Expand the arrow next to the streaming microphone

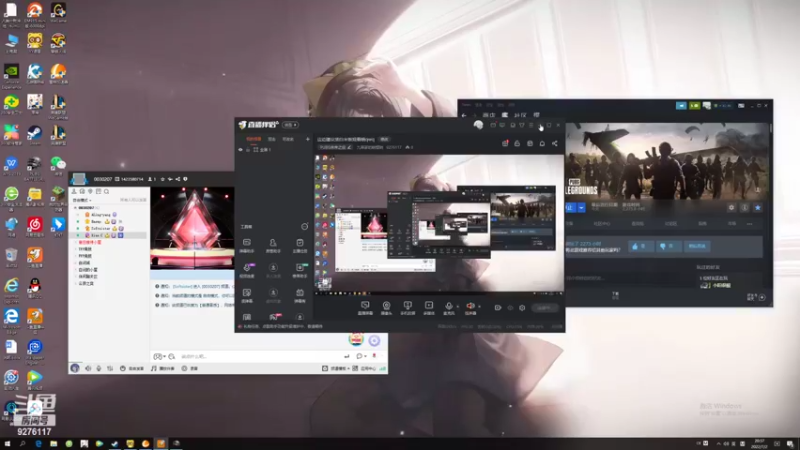[458, 306]
